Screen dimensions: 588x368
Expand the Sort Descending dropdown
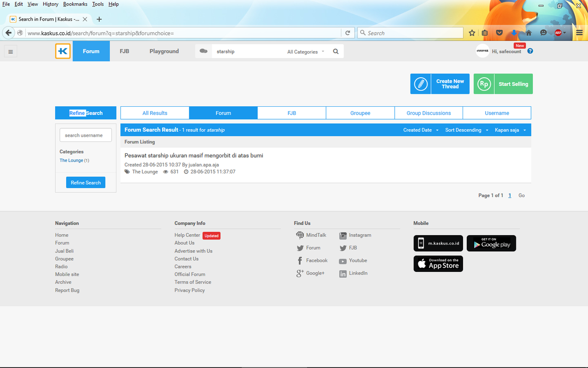(x=466, y=130)
